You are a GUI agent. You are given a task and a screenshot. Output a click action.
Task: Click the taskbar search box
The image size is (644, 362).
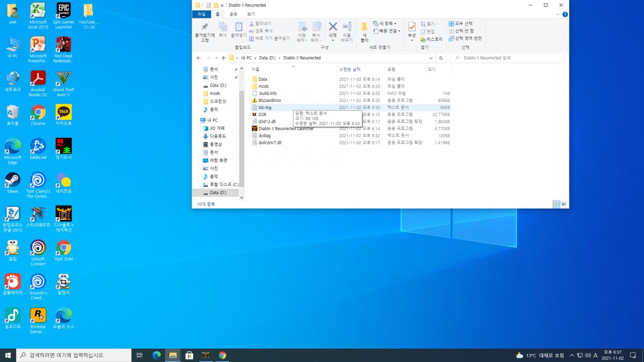[74, 355]
